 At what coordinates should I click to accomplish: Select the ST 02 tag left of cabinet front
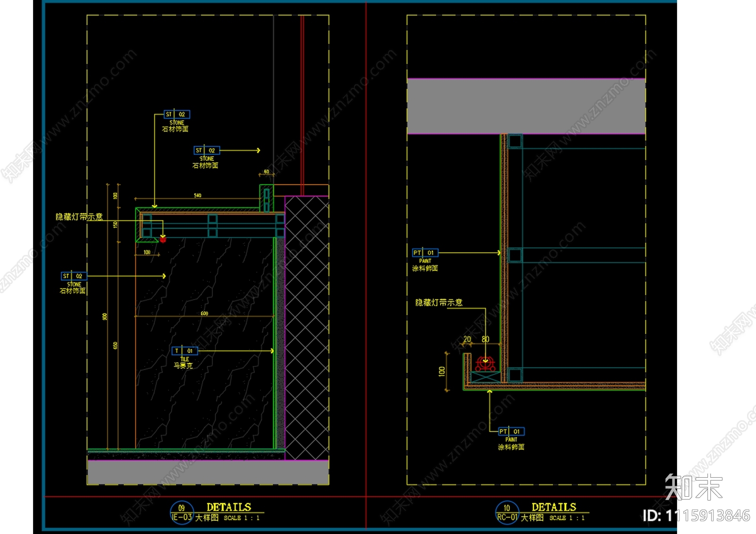(74, 276)
